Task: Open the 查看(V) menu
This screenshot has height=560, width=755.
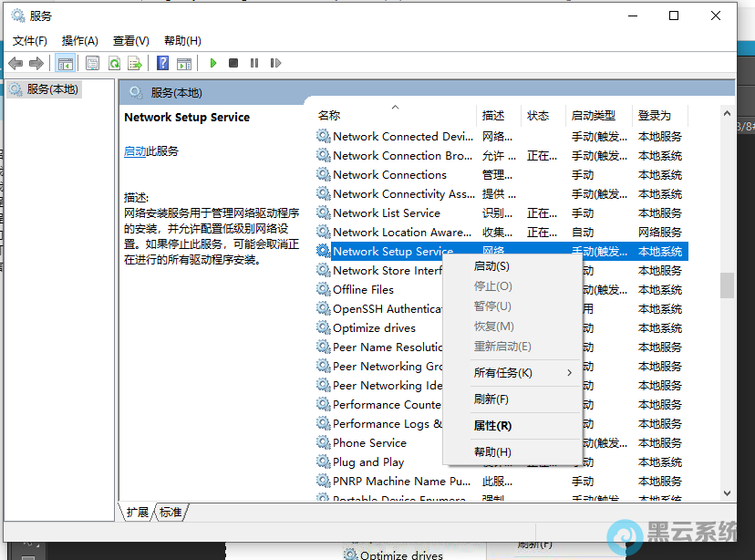Action: [130, 40]
